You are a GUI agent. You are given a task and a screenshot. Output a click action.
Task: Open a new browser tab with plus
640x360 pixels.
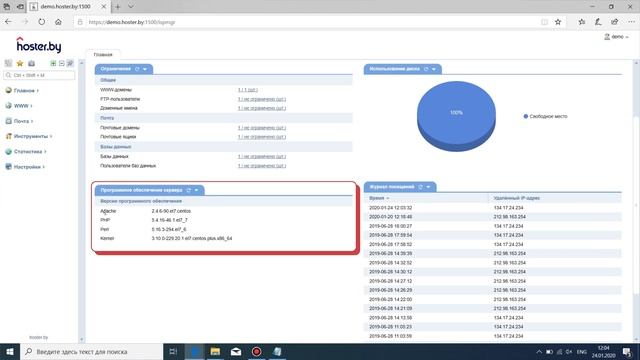[x=118, y=7]
